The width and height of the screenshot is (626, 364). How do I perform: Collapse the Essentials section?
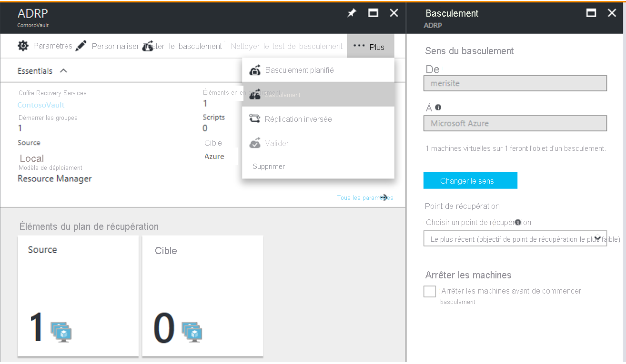point(63,71)
